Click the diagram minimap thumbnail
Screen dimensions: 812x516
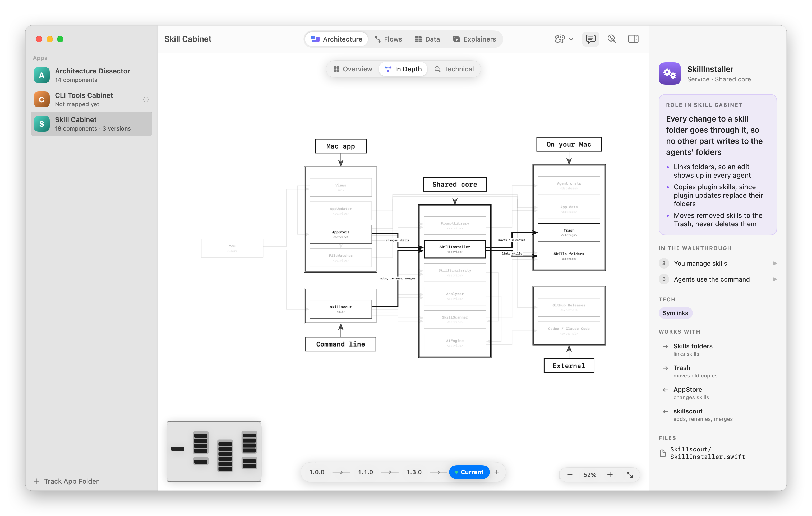[214, 451]
